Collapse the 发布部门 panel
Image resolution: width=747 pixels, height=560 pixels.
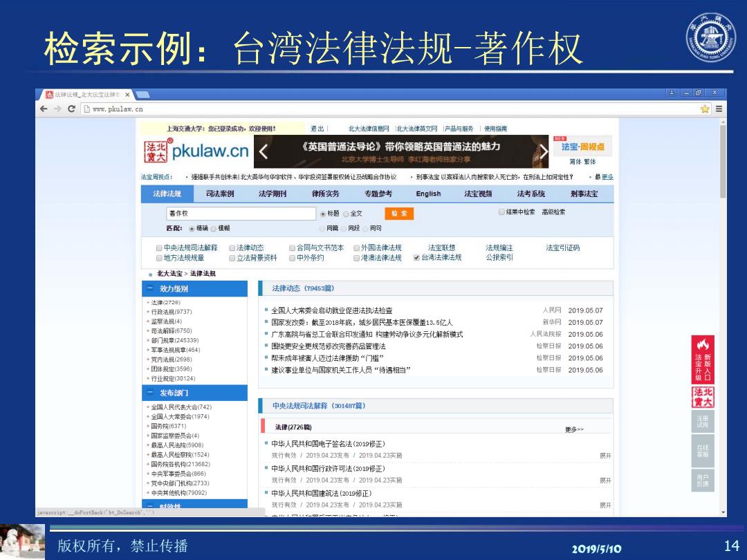151,393
